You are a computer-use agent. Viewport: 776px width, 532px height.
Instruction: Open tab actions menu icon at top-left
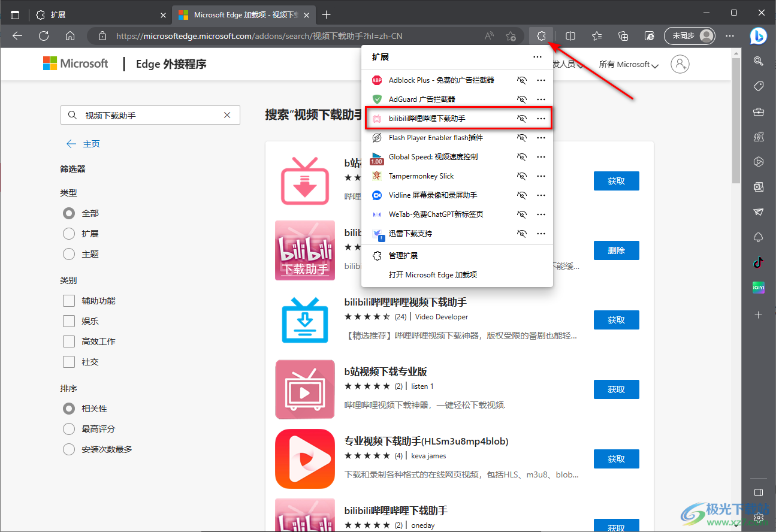[x=15, y=14]
